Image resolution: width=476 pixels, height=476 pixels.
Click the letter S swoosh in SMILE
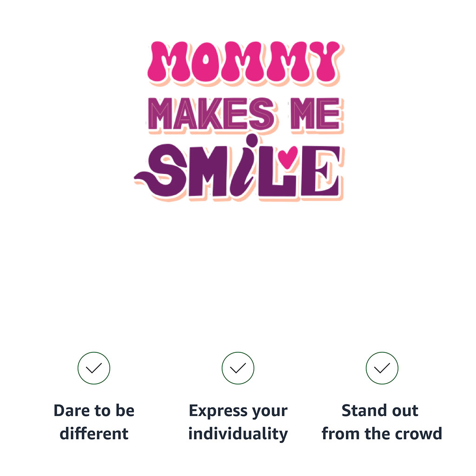(161, 171)
